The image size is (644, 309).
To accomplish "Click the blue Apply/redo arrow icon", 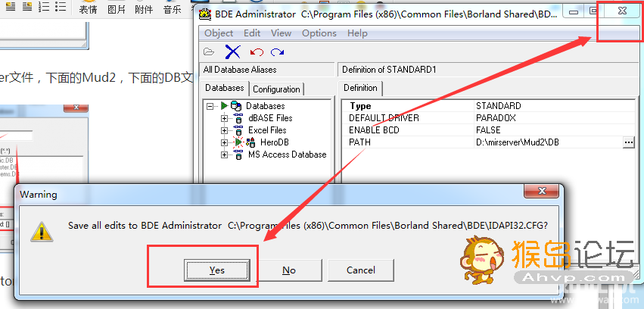I will coord(278,51).
